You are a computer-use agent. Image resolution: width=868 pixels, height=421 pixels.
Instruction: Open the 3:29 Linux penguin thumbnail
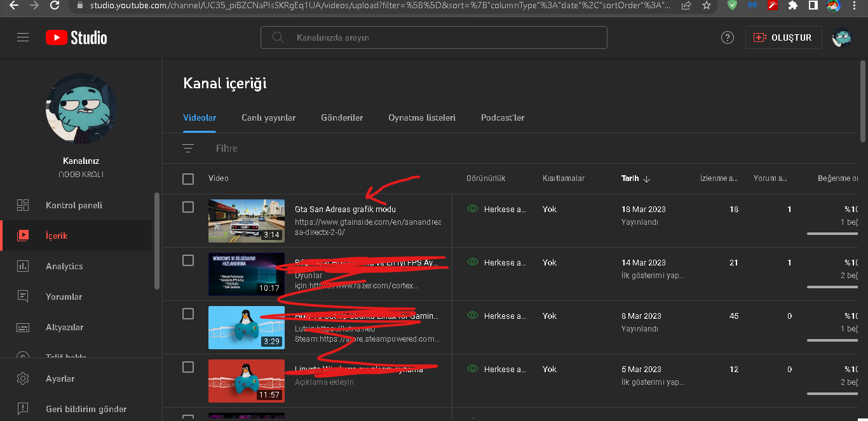(x=247, y=327)
